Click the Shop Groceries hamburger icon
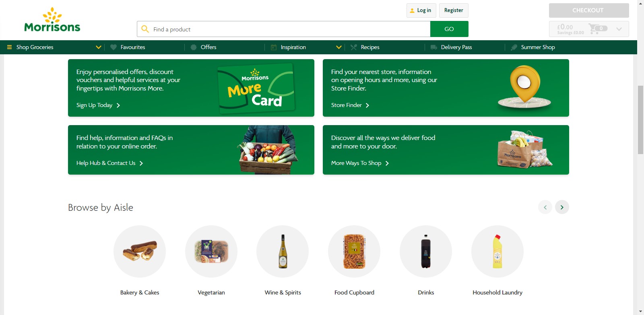The height and width of the screenshot is (315, 644). (x=10, y=47)
